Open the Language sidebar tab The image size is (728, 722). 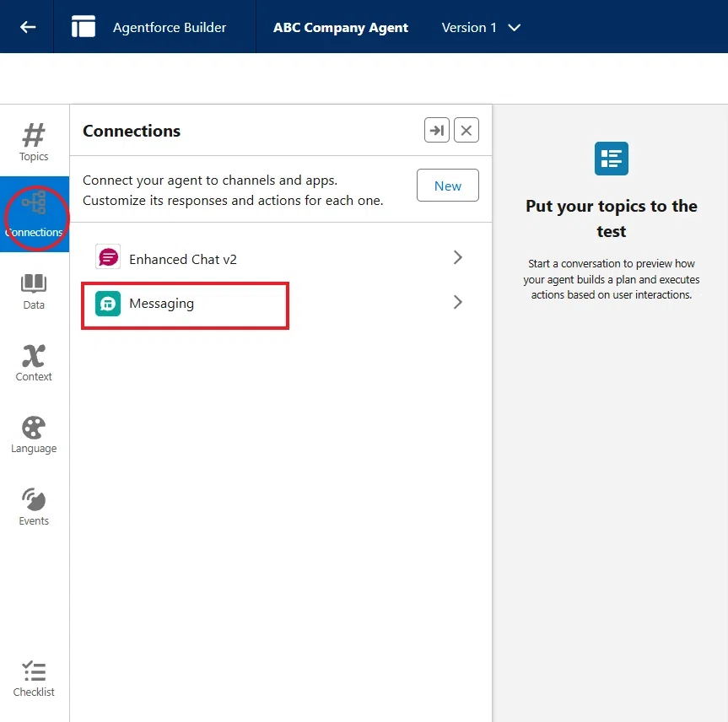[x=34, y=435]
